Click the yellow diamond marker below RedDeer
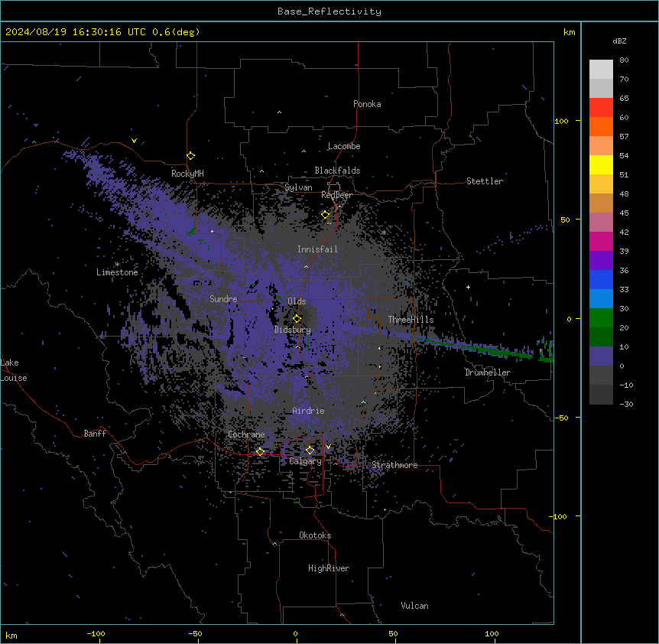The image size is (659, 644). point(326,215)
